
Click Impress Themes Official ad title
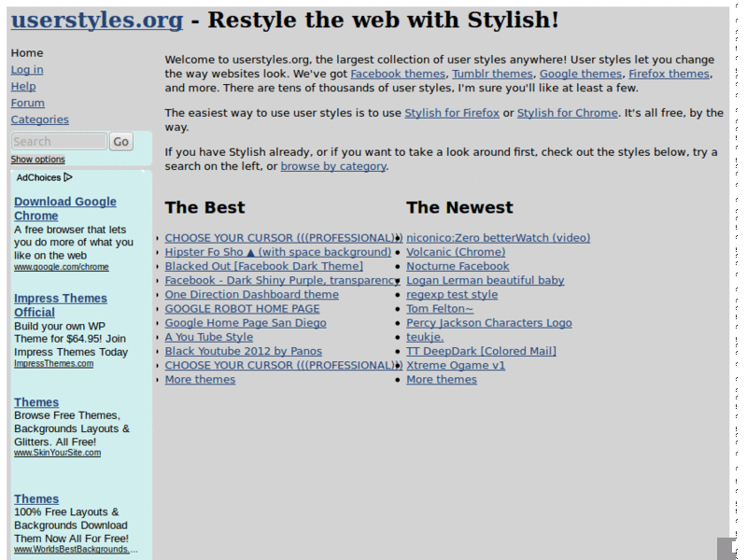(61, 305)
